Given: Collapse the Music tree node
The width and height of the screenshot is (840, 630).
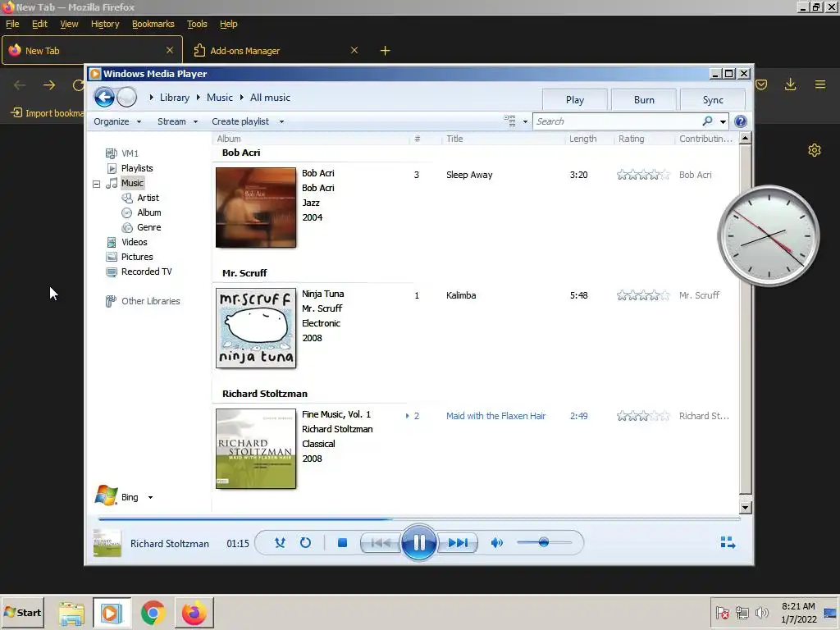Looking at the screenshot, I should coord(97,184).
